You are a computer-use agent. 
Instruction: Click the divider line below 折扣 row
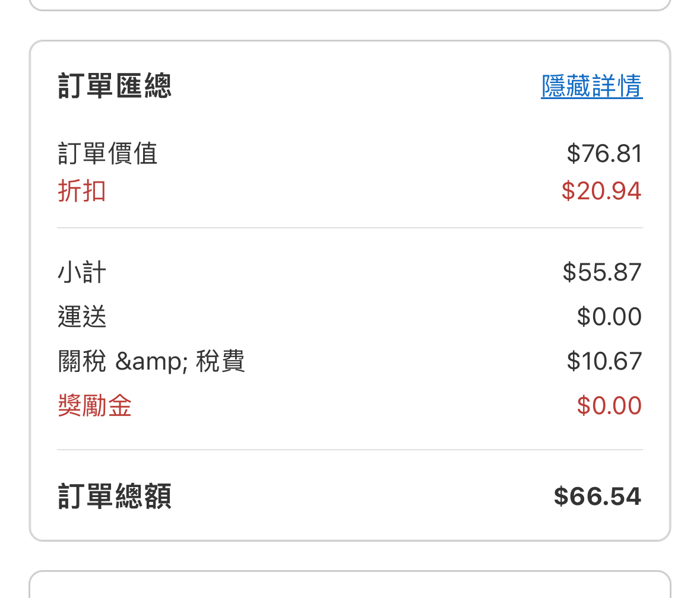click(x=350, y=228)
